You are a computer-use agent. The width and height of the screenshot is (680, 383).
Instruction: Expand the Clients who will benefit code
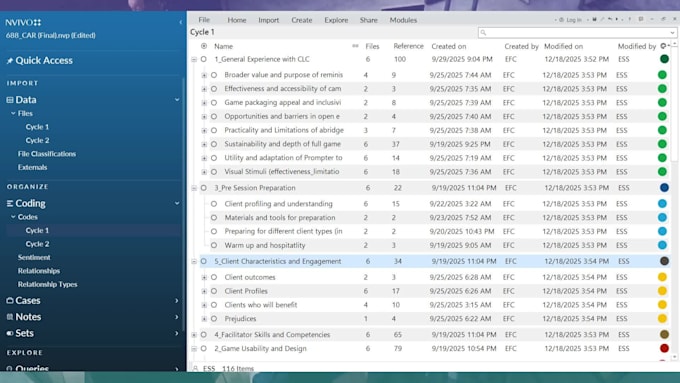click(204, 305)
